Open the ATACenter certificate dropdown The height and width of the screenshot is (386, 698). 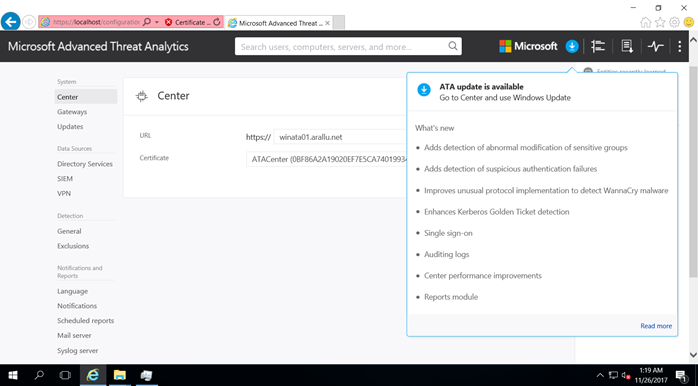click(x=326, y=159)
